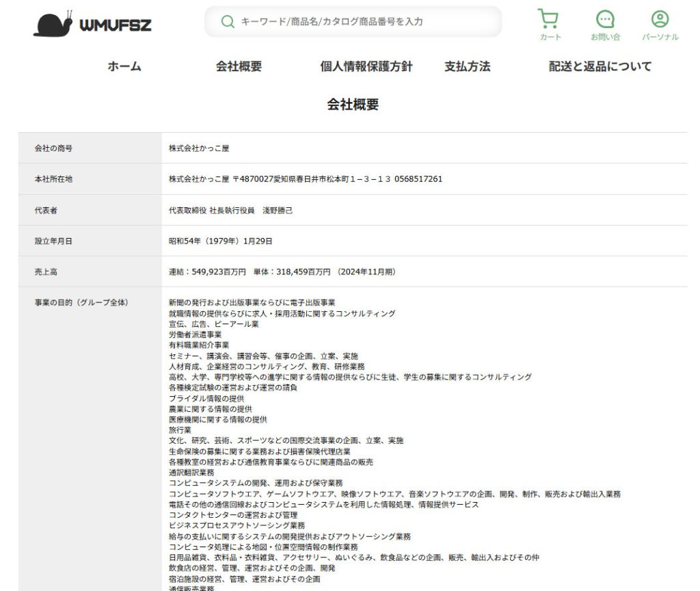Viewport: 700px width, 591px height.
Task: Open the personal account user icon
Action: [660, 18]
